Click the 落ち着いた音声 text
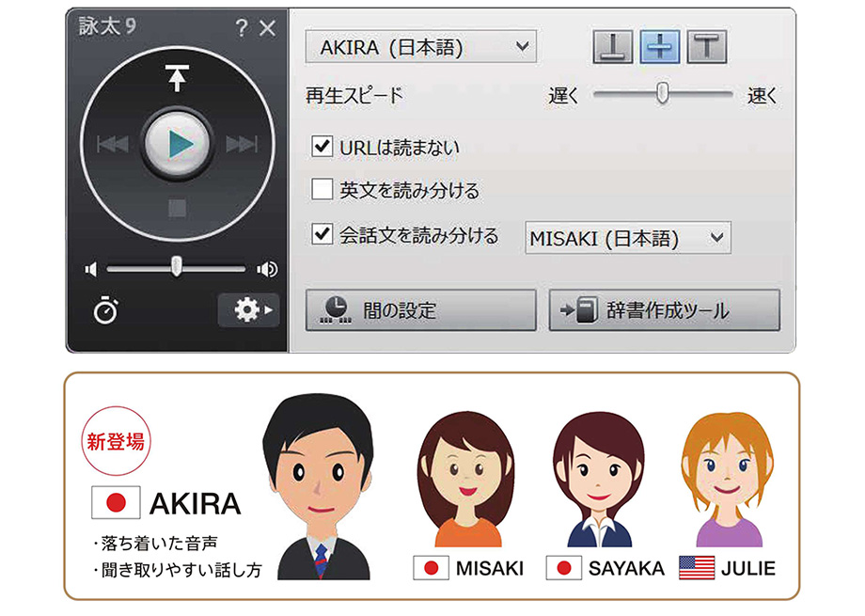Viewport: 865px width, 616px height. pos(159,544)
